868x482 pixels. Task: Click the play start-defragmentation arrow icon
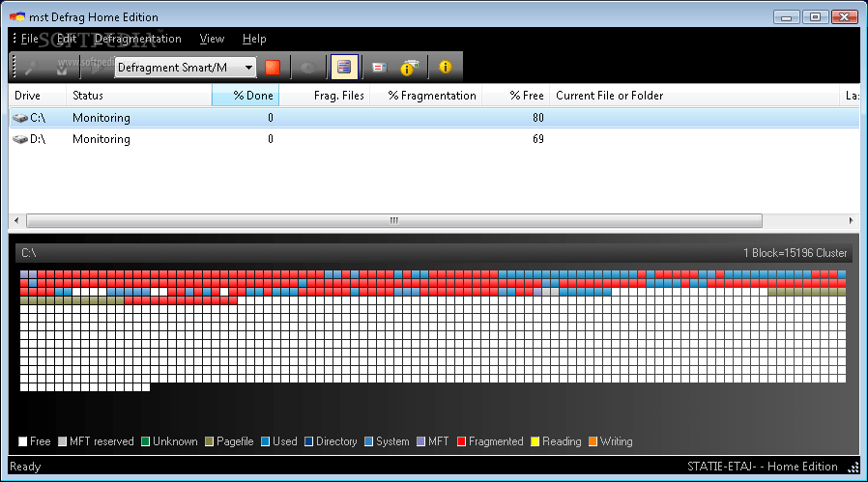(x=98, y=68)
